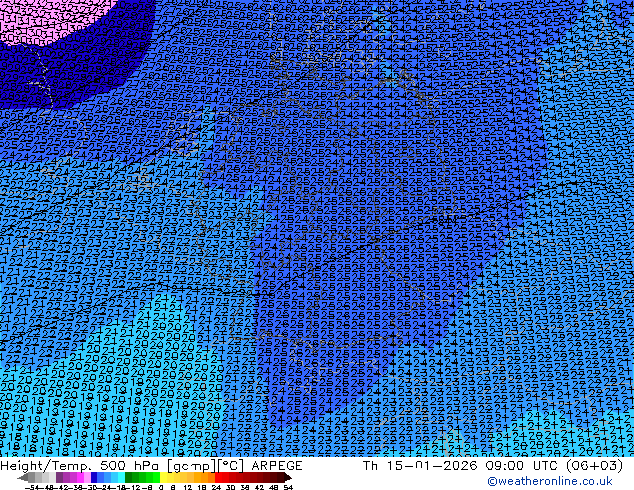Click the bright red swatch in the temperature legend
Screen dimensions: 634x490
click(x=218, y=477)
